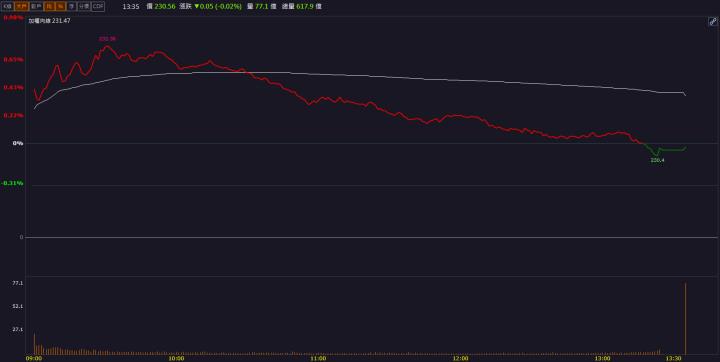Open the 分價 price distribution view

(x=84, y=6)
